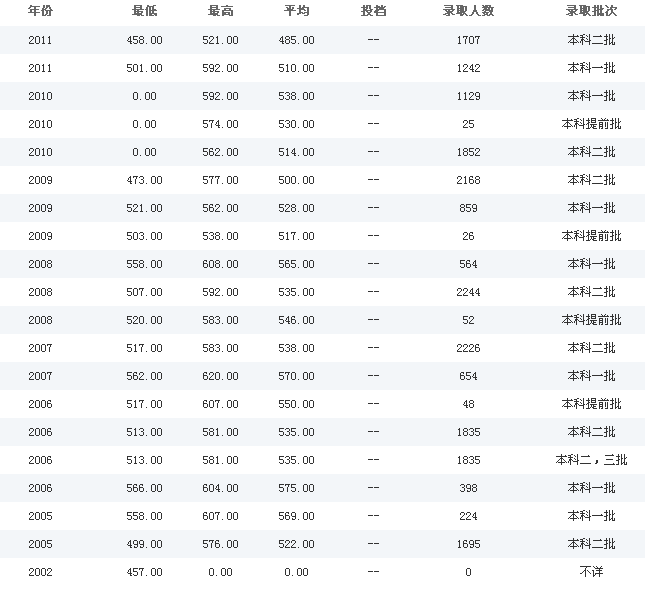Select the enrollment count 1707 cell
Viewport: 645px width, 594px height.
468,40
